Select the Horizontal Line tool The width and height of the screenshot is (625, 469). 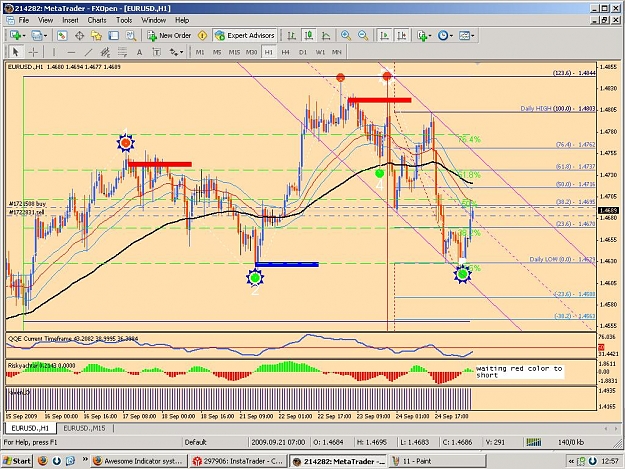click(71, 52)
